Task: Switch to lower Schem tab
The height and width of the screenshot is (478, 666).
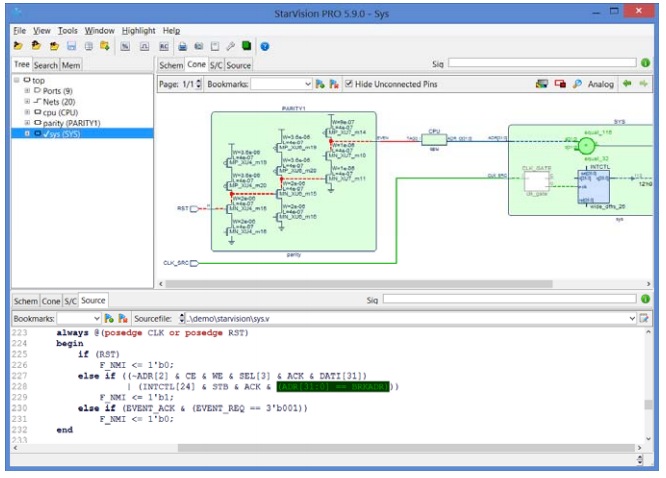Action: point(25,301)
